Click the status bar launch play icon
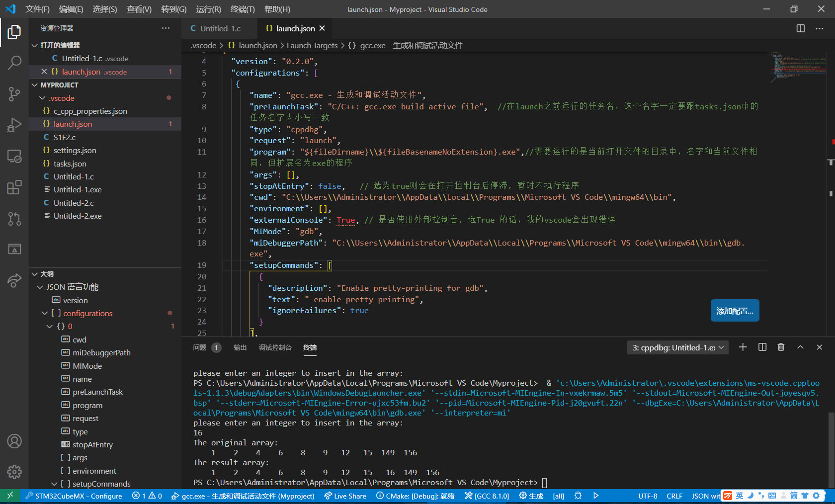The height and width of the screenshot is (504, 835). pos(596,496)
